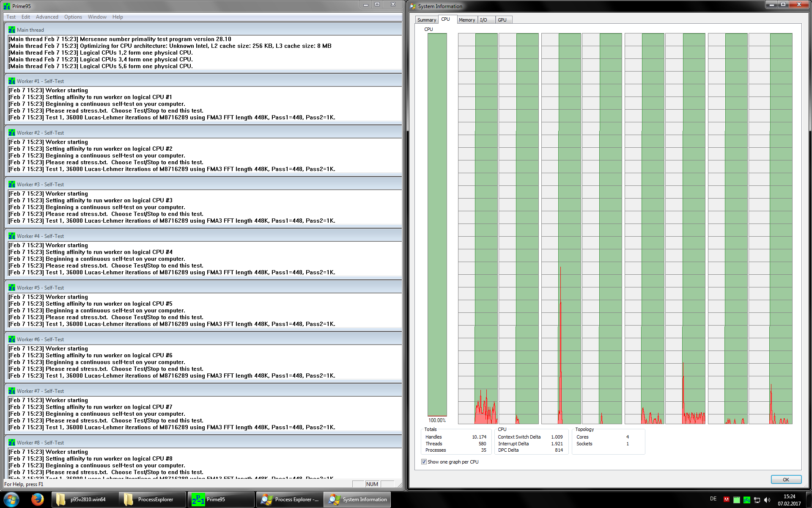Click the Main thread window icon
The image size is (812, 508).
click(11, 30)
